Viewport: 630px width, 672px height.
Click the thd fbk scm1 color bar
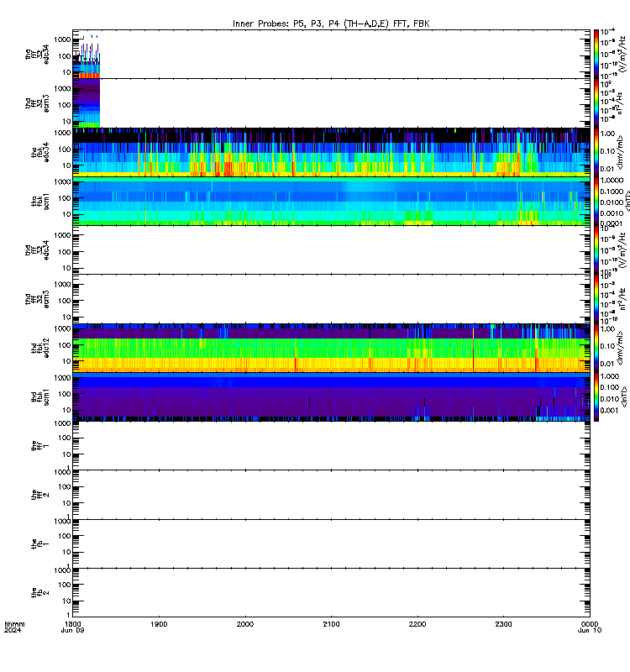596,396
